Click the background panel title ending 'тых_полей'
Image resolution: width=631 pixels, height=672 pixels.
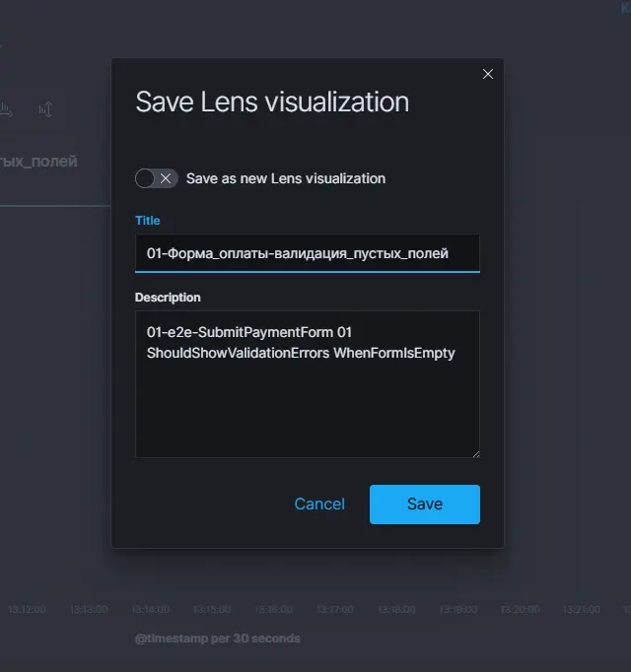(39, 161)
